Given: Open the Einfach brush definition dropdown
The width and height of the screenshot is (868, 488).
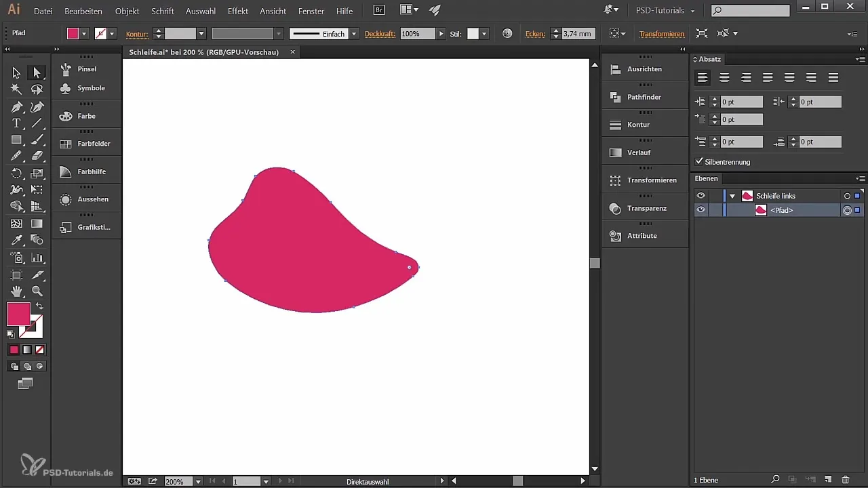Looking at the screenshot, I should (354, 33).
